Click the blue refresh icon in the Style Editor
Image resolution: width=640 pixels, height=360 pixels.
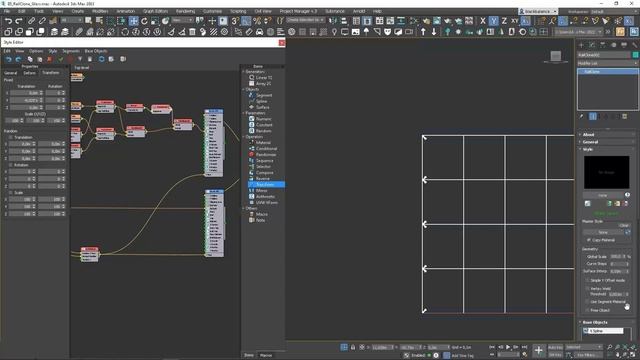pyautogui.click(x=101, y=59)
